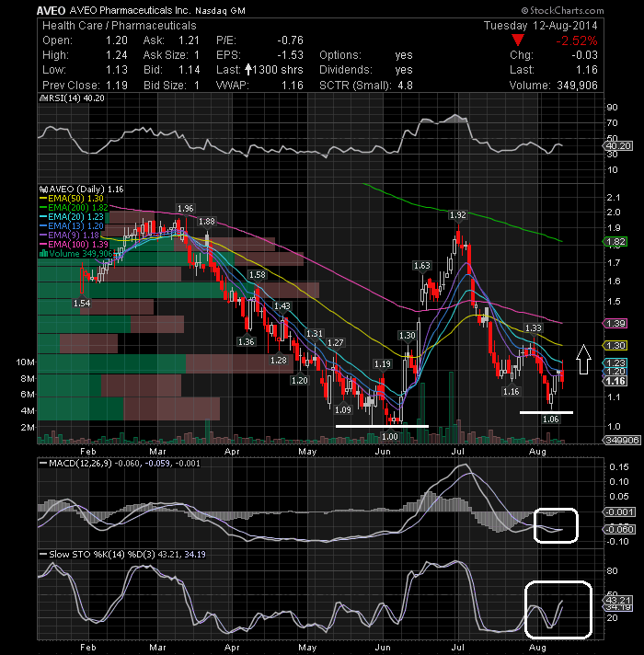Click the RSI 40.20 tag on right axis
Screen dimensions: 644x655
tap(618, 145)
